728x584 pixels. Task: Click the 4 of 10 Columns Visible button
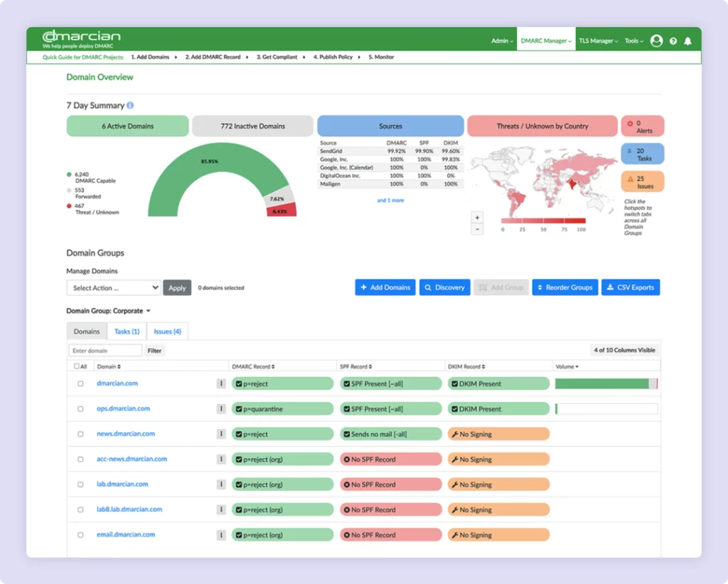(624, 350)
